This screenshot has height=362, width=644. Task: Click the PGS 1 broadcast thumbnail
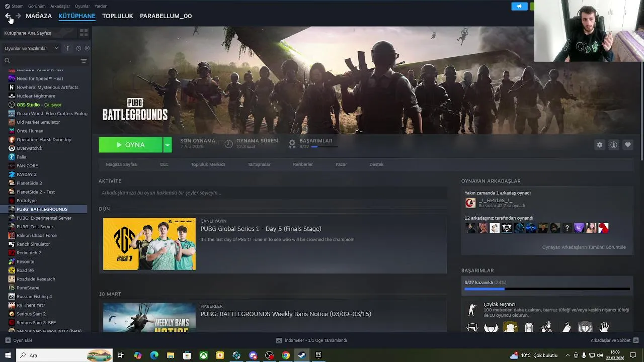(x=149, y=244)
